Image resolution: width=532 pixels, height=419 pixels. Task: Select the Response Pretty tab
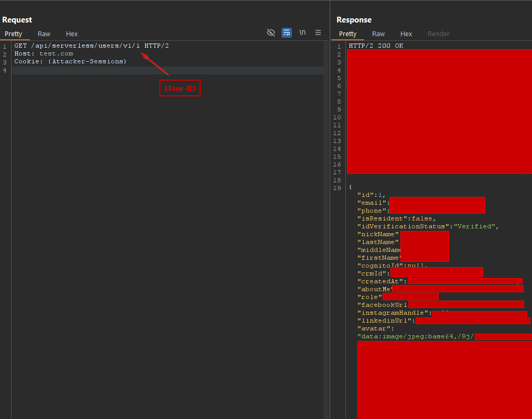point(348,34)
